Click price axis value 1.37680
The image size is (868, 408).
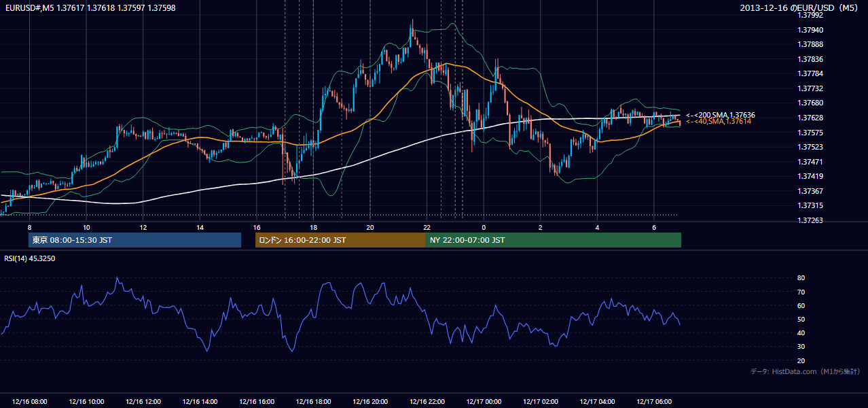(811, 103)
